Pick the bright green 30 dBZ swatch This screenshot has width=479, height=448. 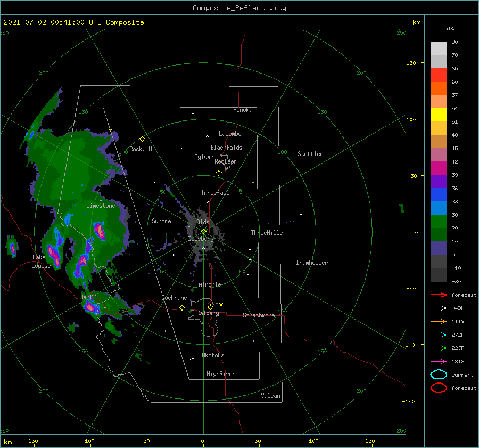[439, 222]
